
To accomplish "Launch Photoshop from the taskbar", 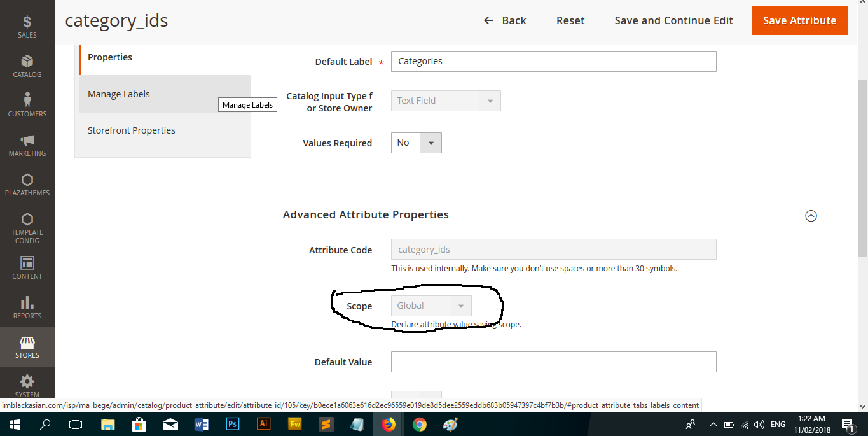I will 232,423.
